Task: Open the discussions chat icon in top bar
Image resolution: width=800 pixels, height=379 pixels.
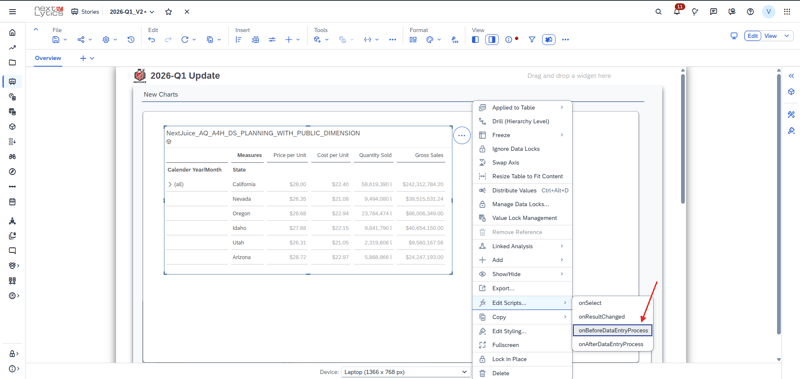Action: click(x=713, y=12)
